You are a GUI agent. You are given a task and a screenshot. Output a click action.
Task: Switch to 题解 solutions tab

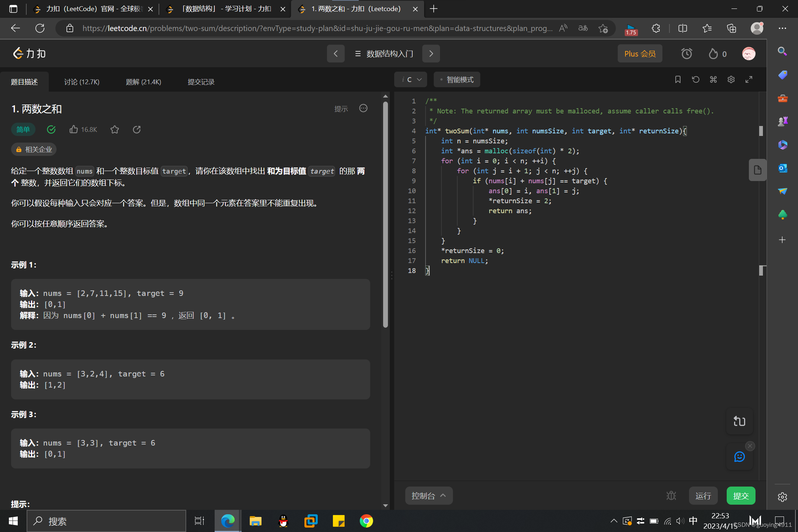(143, 82)
